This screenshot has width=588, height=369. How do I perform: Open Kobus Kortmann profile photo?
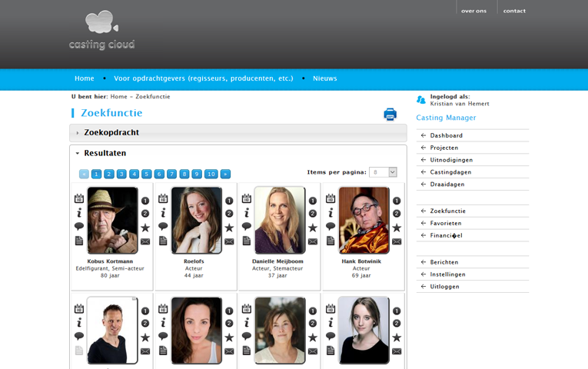tap(112, 220)
